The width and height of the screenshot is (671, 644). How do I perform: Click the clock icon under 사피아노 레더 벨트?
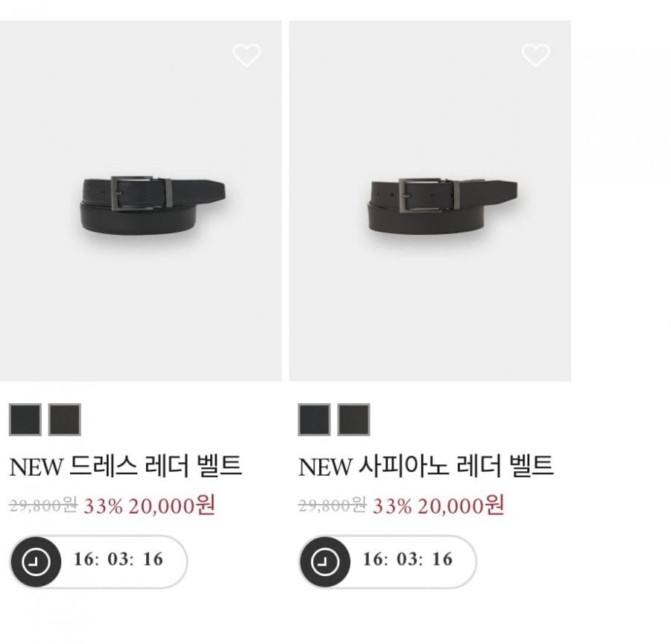(325, 561)
